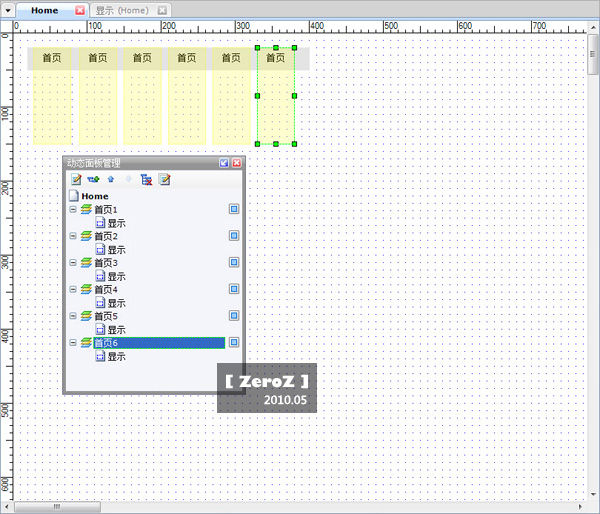The width and height of the screenshot is (600, 514).
Task: Click the up arrow of the vertical scrollbar
Action: pyautogui.click(x=592, y=28)
